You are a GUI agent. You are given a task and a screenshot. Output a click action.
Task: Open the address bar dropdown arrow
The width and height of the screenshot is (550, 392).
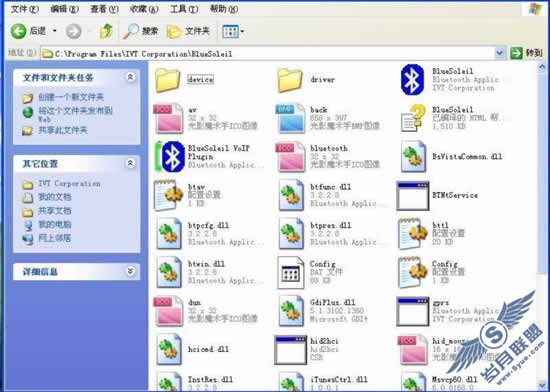499,53
